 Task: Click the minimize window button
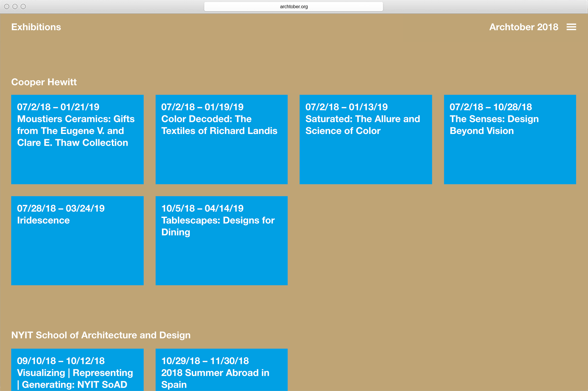point(15,6)
